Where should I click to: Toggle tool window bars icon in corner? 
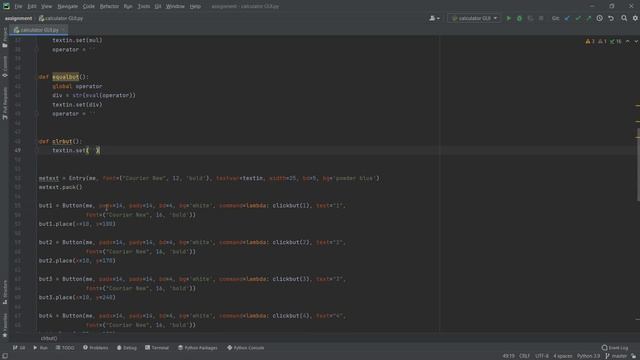click(4, 356)
